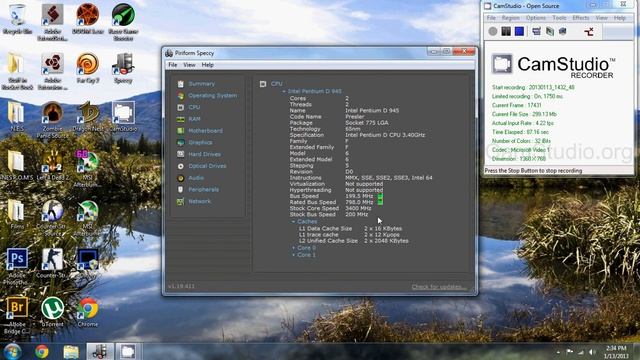Select the Chrome shortcut on the desktop
Viewport: 640px width, 360px height.
click(88, 312)
